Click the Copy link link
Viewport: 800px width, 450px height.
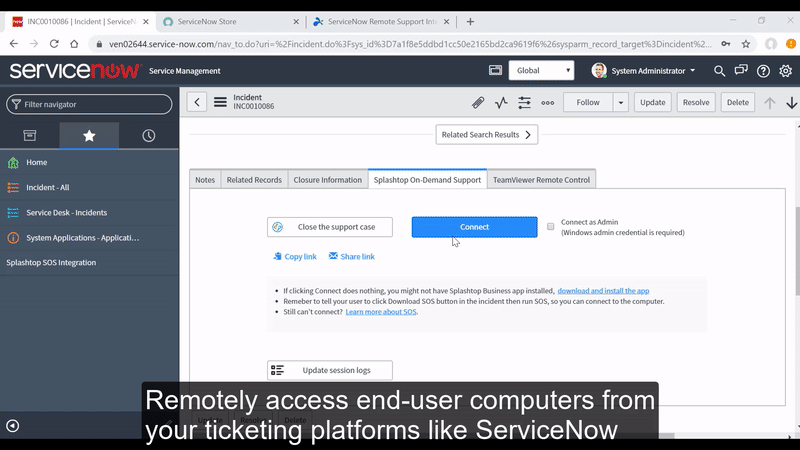click(x=295, y=257)
